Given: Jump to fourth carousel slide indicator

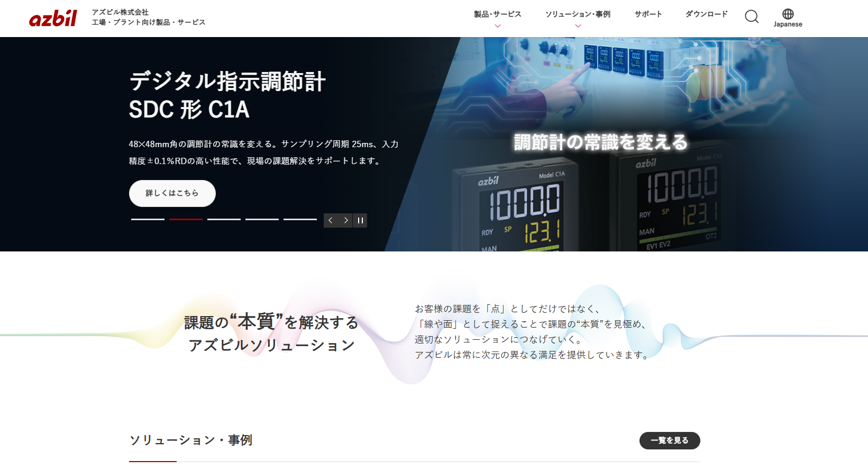Looking at the screenshot, I should [x=262, y=219].
